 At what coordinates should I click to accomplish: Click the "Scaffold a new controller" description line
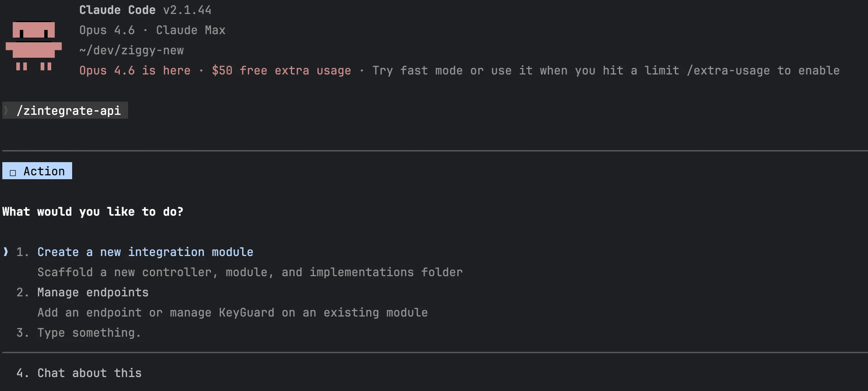click(250, 272)
